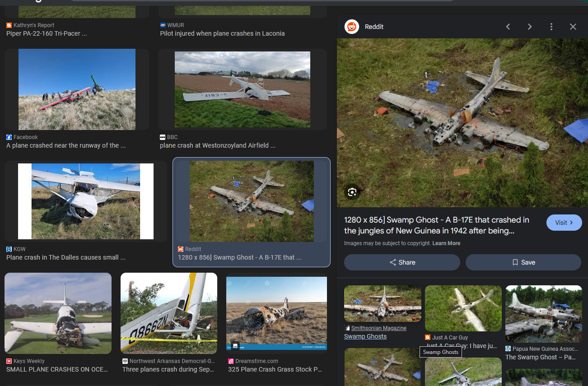588x386 pixels.
Task: Open the Dreamstime plane crash grass thumbnail
Action: [276, 313]
